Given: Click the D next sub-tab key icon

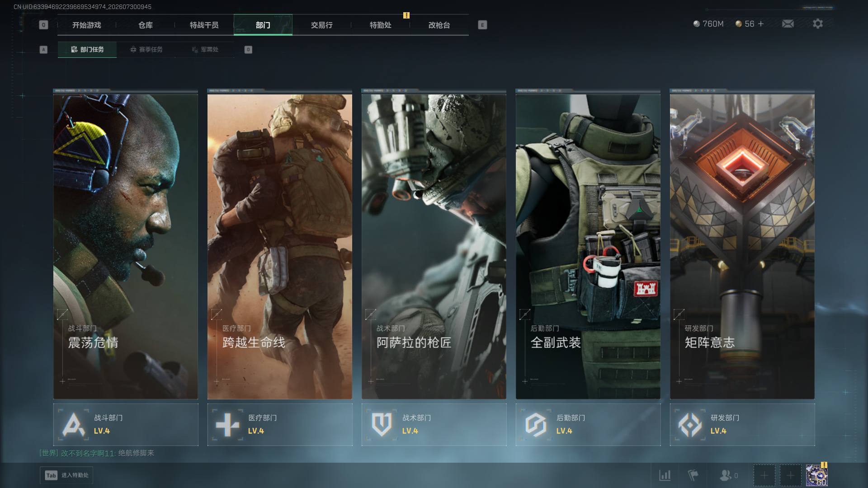Looking at the screenshot, I should (x=248, y=49).
